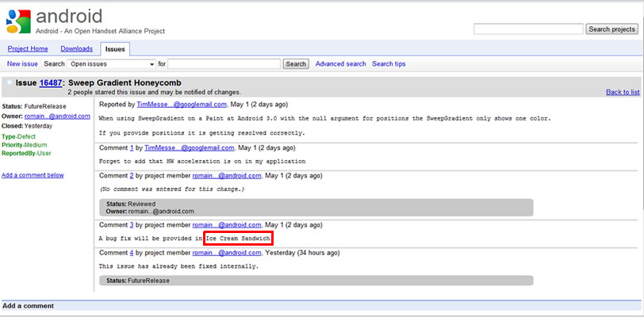The width and height of the screenshot is (644, 317).
Task: Click issue number 16487 link
Action: (x=52, y=82)
